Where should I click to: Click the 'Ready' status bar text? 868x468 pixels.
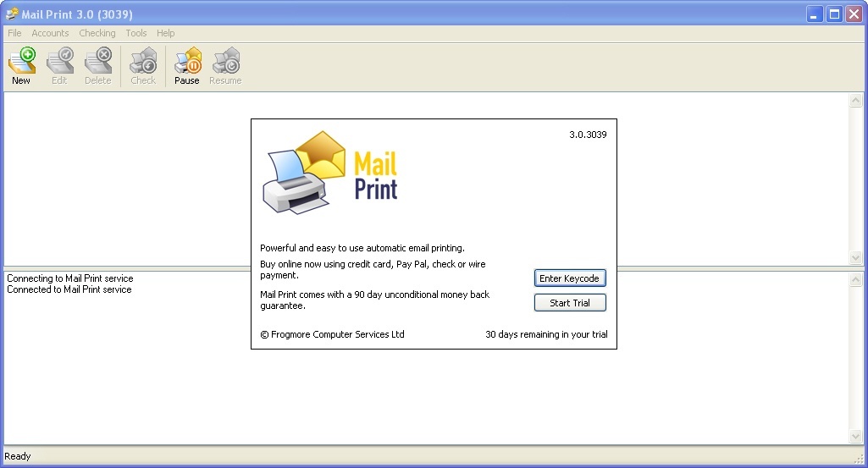tap(18, 456)
